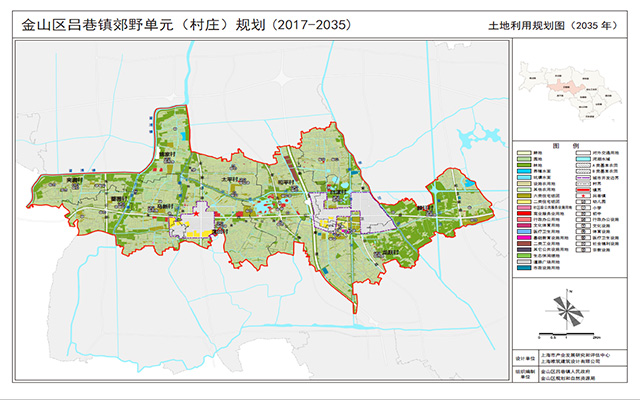The height and width of the screenshot is (400, 640).
Task: Click the text 金山区吕巷镇人民政府
Action: [x=565, y=372]
